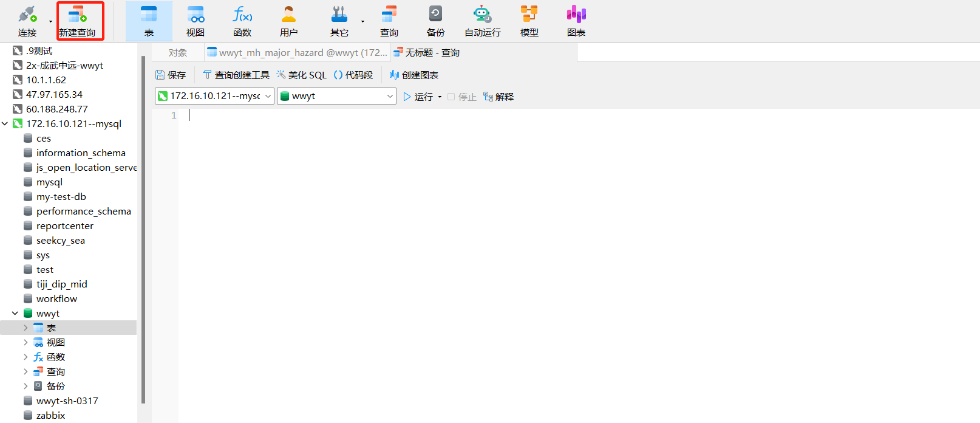Expand the 视图 node under wwyt

[x=26, y=342]
